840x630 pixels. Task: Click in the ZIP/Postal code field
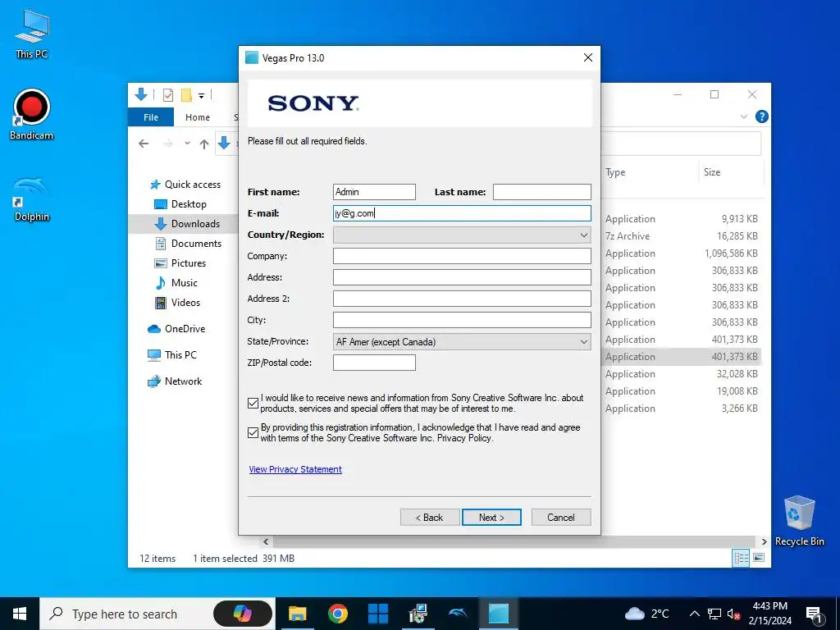pos(374,363)
